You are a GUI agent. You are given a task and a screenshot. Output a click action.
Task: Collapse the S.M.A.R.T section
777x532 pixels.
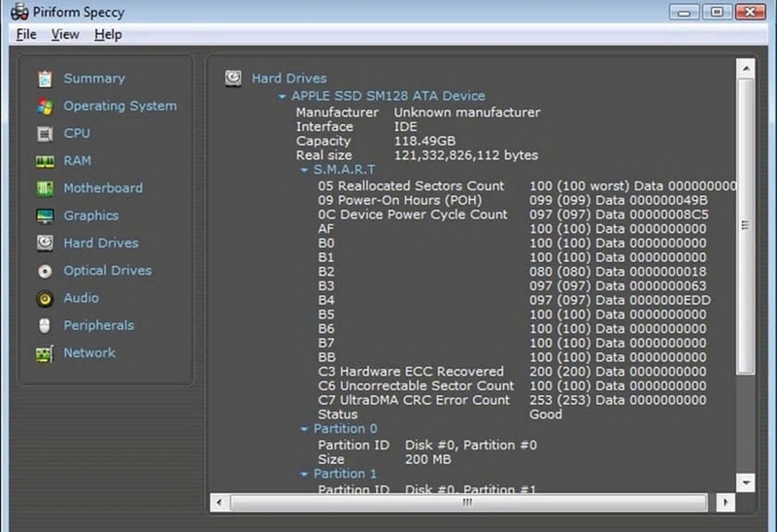pos(304,170)
